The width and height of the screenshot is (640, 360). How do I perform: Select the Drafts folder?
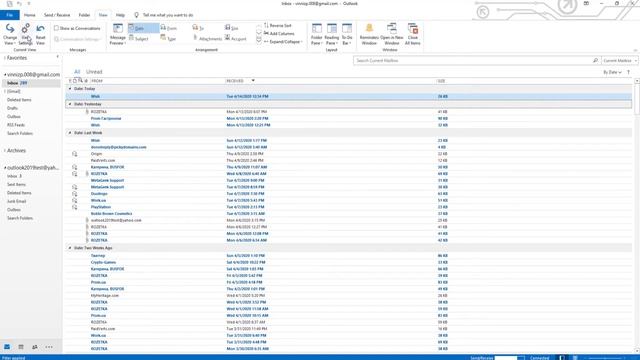12,108
